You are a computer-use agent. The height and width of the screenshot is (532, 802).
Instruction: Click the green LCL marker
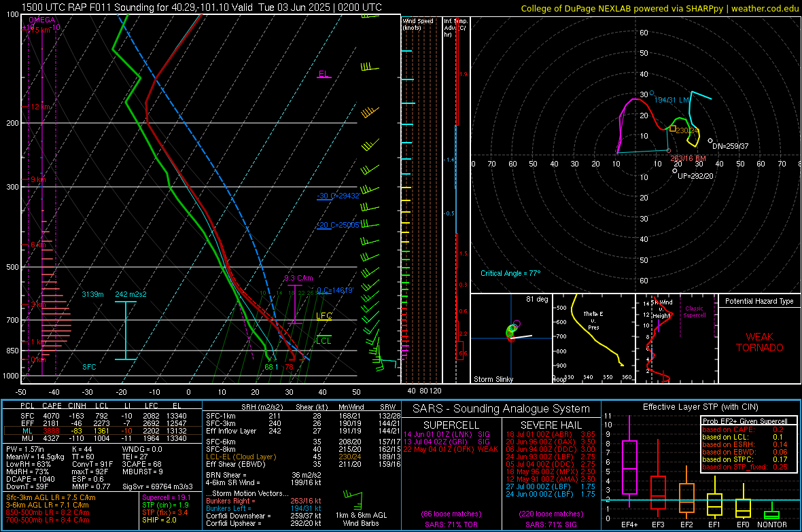324,340
